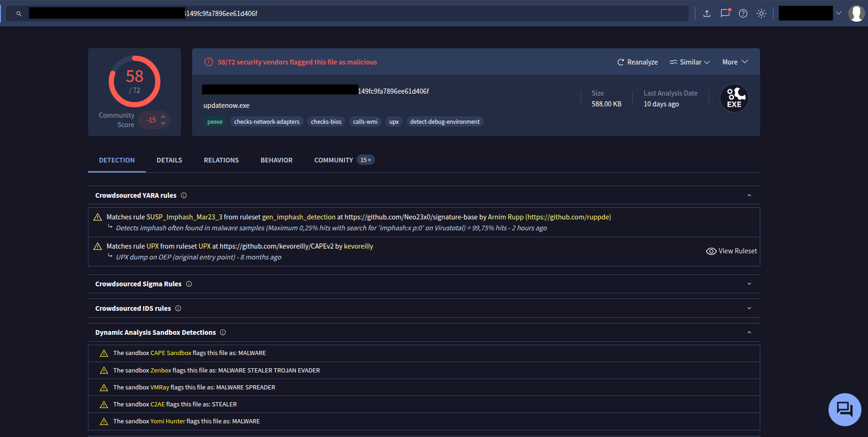Downvote the community score with the down arrow

coord(163,123)
